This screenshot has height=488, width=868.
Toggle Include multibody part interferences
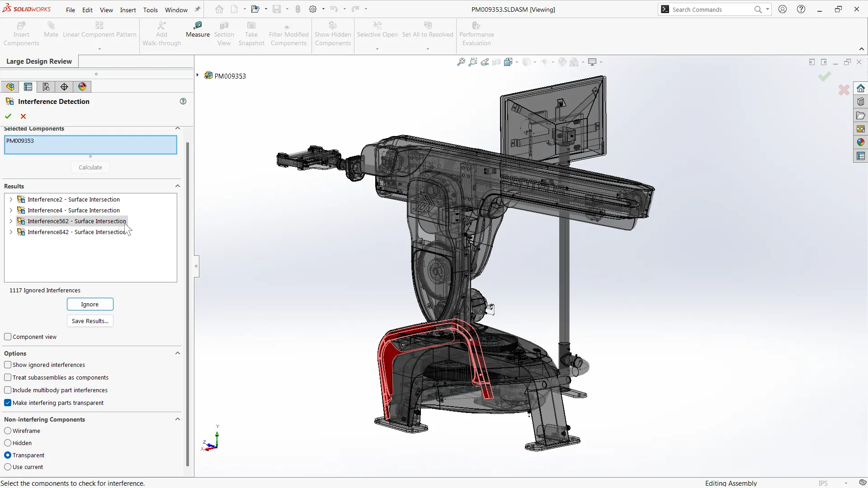(x=8, y=389)
